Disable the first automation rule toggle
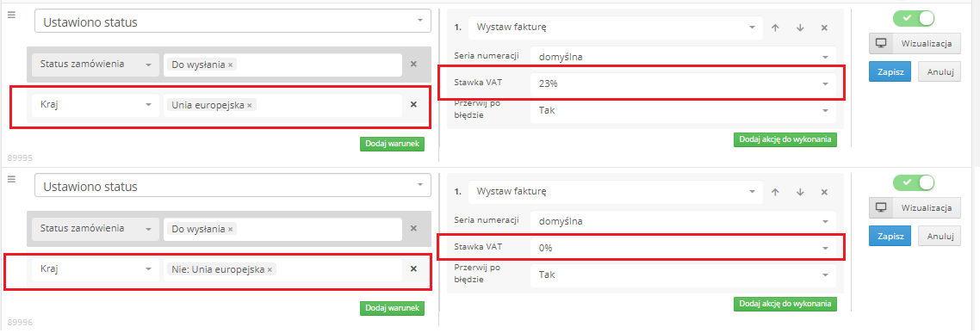The width and height of the screenshot is (980, 333). pos(913,18)
